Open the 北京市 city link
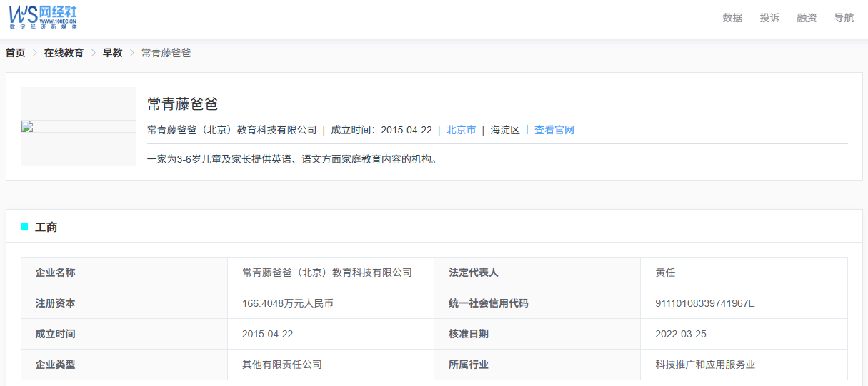This screenshot has width=868, height=386. point(461,130)
